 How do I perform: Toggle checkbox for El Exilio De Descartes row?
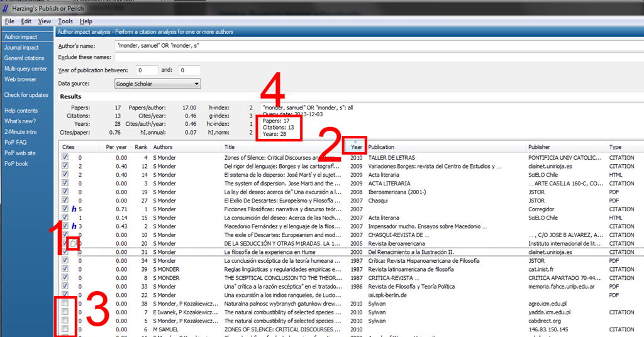[x=65, y=200]
